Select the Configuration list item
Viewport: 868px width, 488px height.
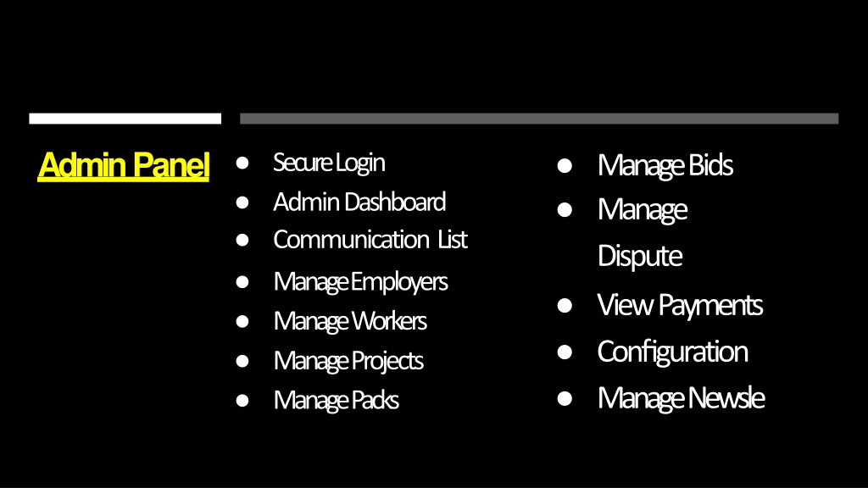point(672,352)
